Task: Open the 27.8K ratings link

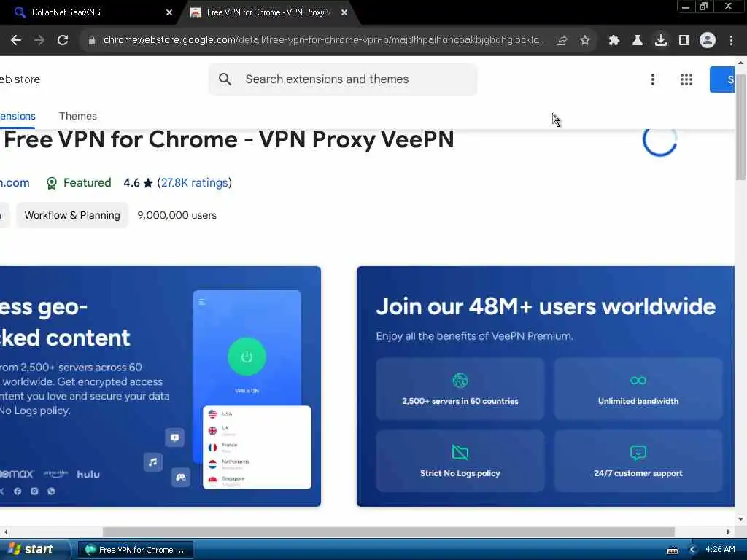Action: pos(194,183)
